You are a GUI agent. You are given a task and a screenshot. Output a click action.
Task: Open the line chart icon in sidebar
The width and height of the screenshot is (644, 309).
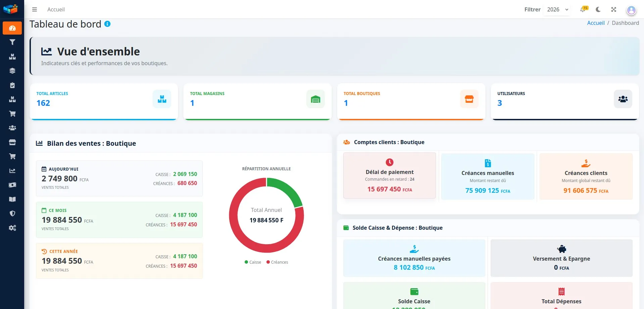12,171
